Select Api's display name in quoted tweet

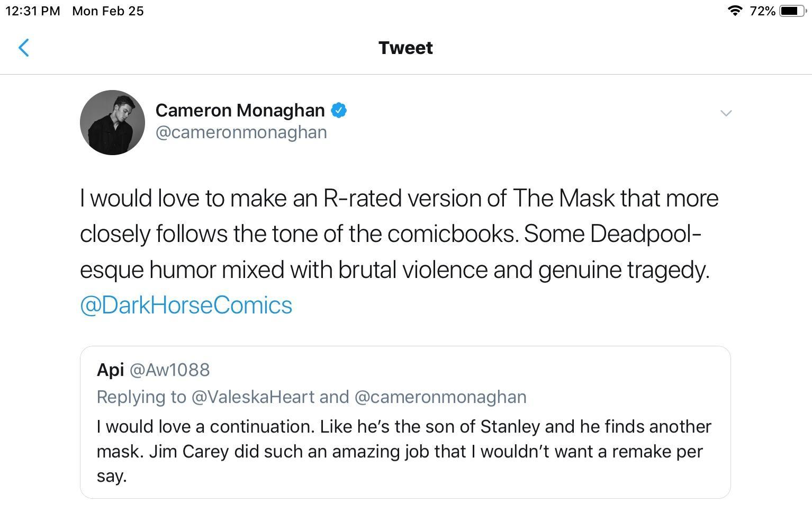point(110,370)
